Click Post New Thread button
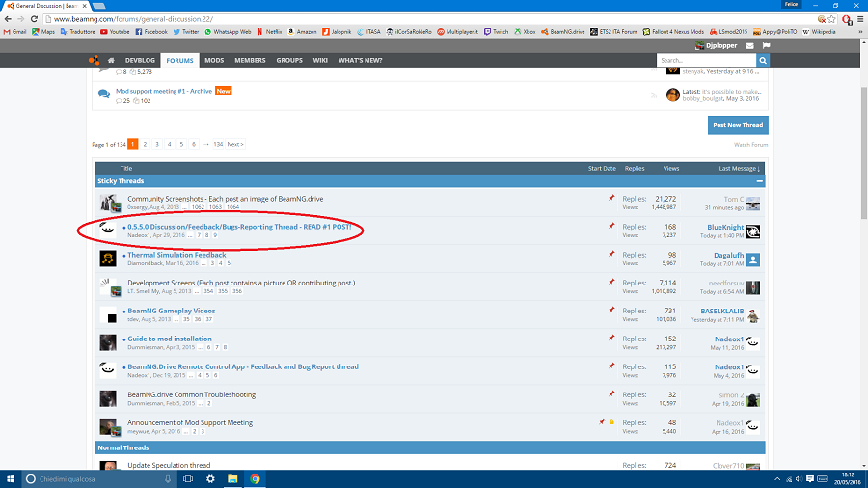 point(738,125)
